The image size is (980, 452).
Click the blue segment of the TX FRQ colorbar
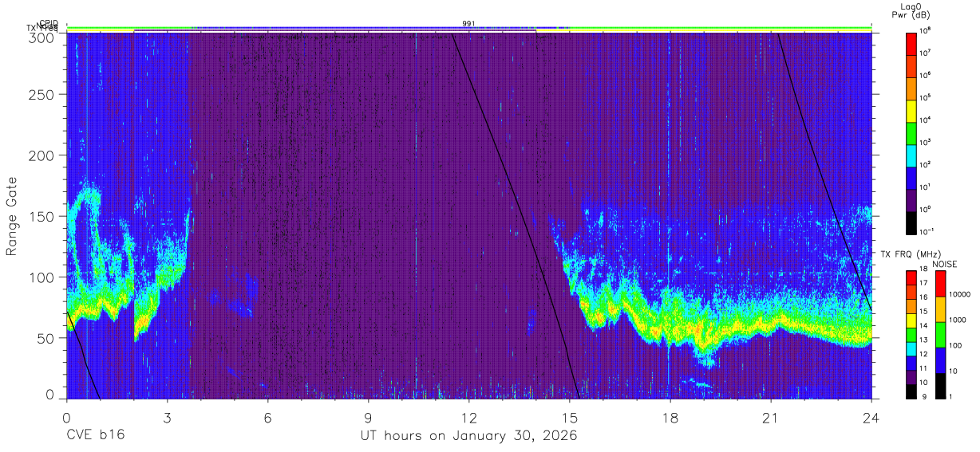point(912,363)
